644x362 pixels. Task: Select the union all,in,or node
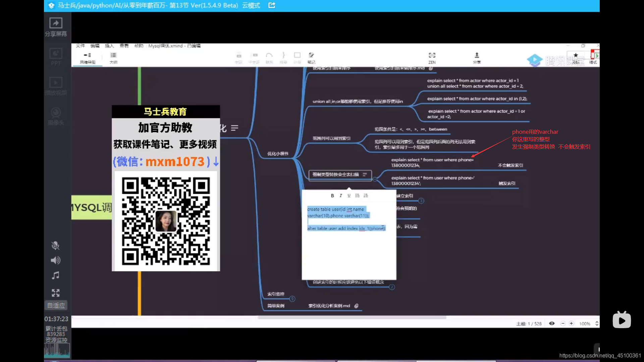point(358,102)
